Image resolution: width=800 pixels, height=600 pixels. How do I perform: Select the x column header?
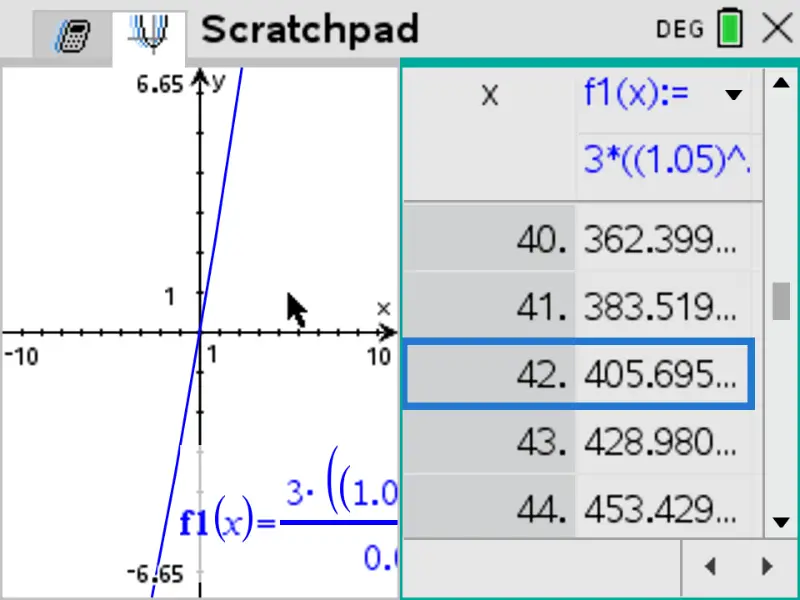point(490,96)
